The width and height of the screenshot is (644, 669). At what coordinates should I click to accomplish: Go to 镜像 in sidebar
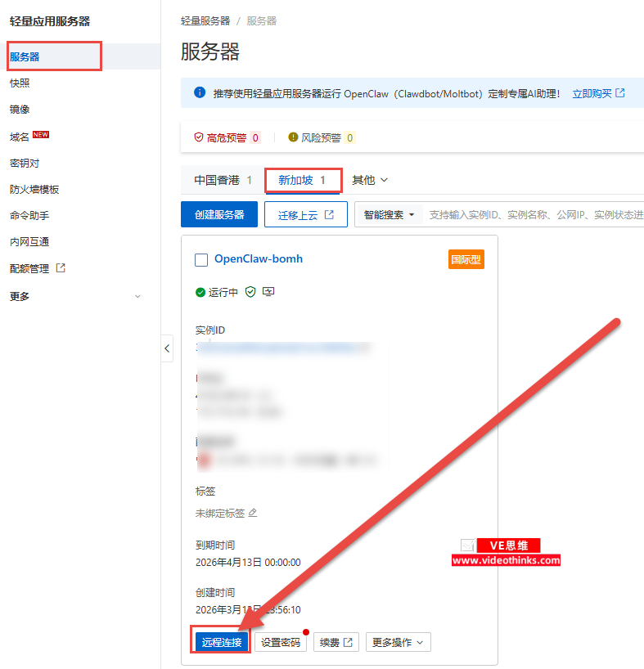[x=20, y=110]
